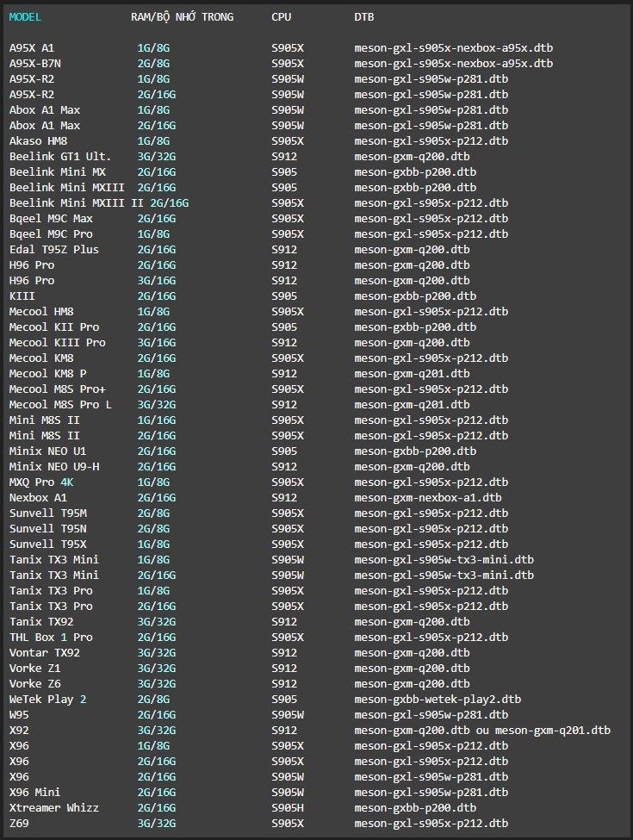The width and height of the screenshot is (633, 840).
Task: Click the DTB column header
Action: click(363, 17)
